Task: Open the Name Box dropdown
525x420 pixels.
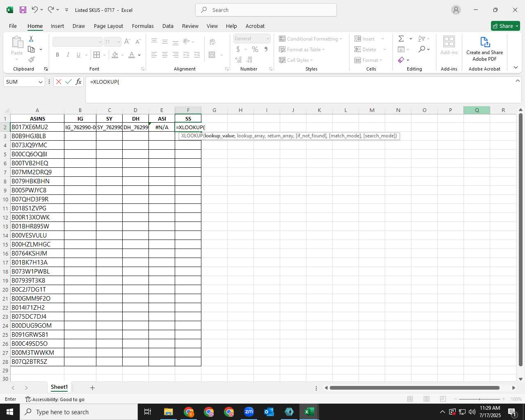Action: point(40,82)
